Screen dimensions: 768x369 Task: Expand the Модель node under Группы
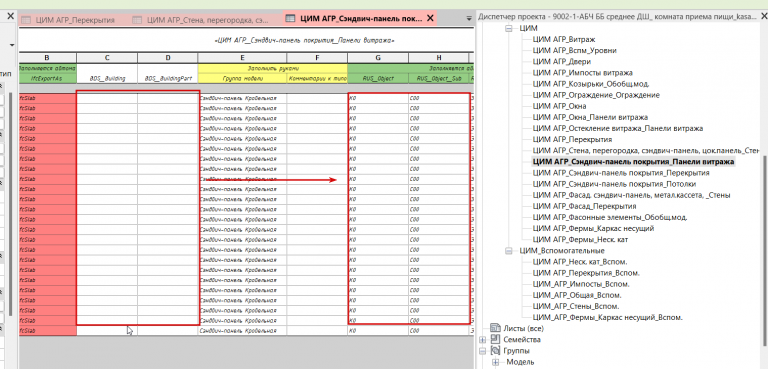pos(496,362)
